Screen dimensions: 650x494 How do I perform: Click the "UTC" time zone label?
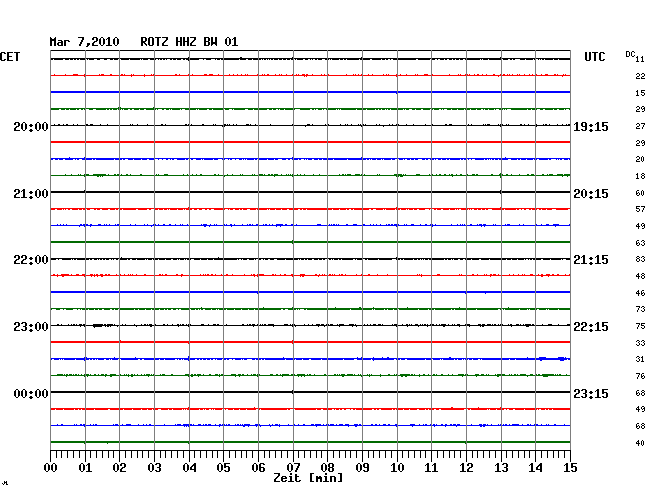[594, 57]
